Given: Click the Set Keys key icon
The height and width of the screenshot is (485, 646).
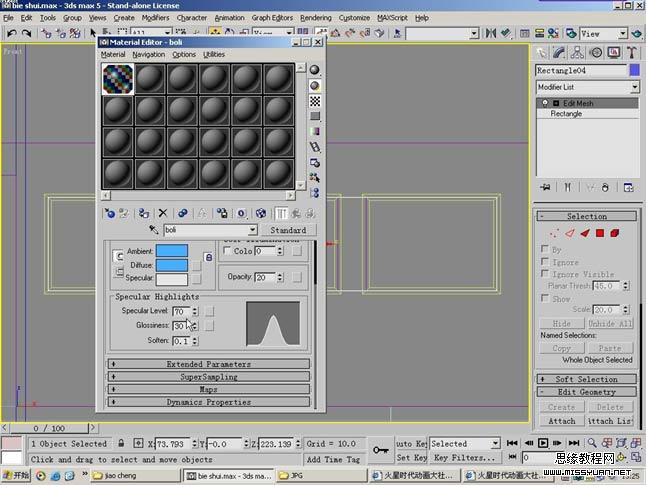Looking at the screenshot, I should (380, 450).
